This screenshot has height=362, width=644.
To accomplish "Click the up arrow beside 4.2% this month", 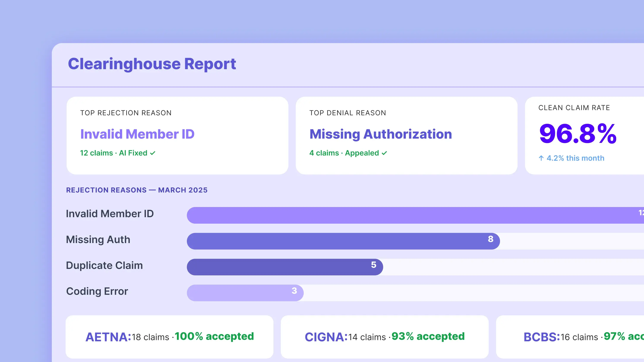I will [541, 158].
